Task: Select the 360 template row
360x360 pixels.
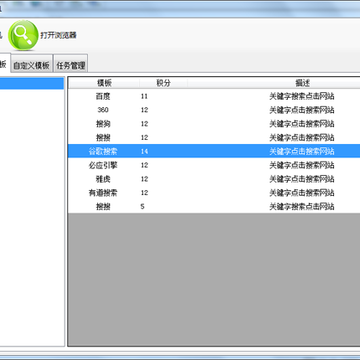Action: (214, 110)
